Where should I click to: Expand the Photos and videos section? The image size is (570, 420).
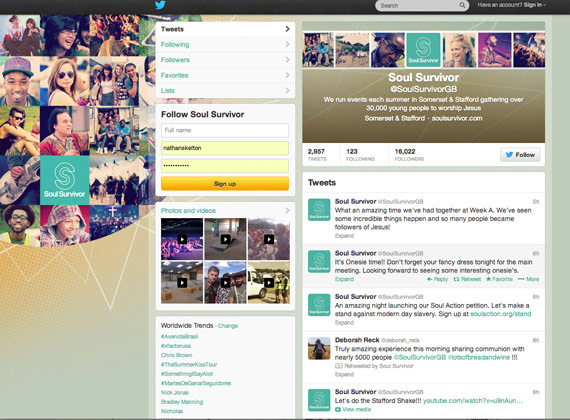[225, 211]
